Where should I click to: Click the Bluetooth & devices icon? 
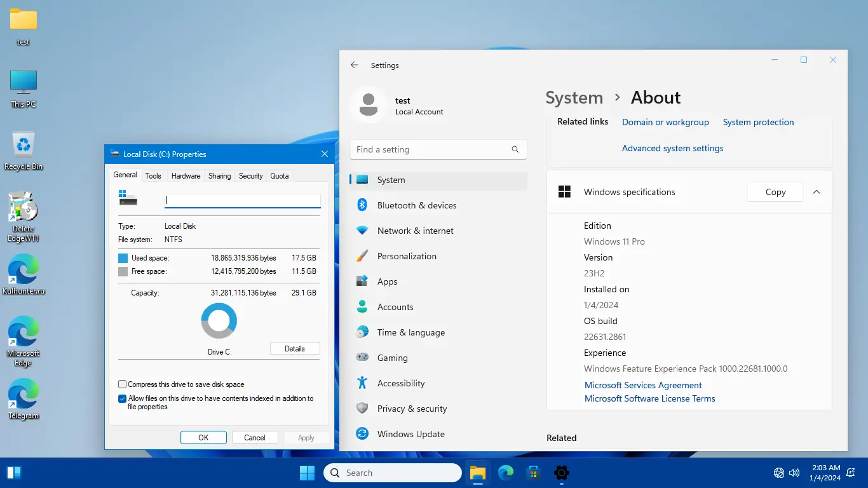click(x=362, y=205)
